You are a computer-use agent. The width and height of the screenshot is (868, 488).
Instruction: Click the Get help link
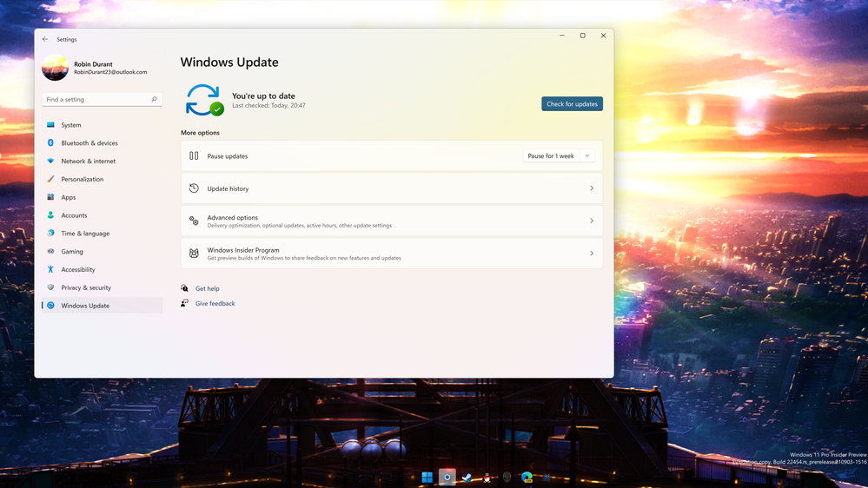click(208, 288)
